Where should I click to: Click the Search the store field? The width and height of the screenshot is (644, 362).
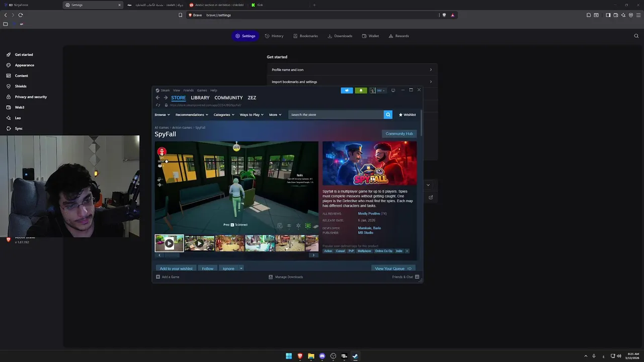point(336,115)
